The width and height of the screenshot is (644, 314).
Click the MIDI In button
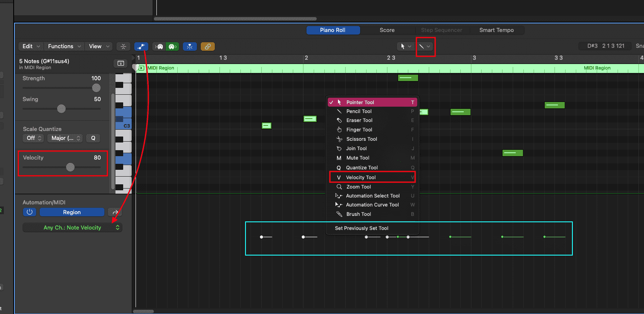tap(159, 47)
